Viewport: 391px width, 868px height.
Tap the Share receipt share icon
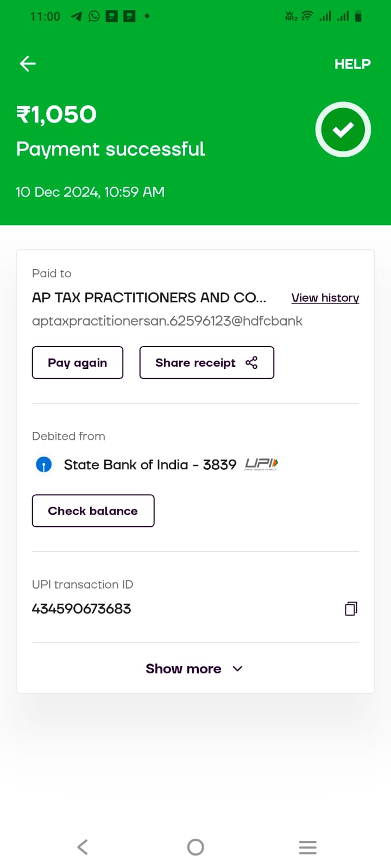tap(251, 363)
